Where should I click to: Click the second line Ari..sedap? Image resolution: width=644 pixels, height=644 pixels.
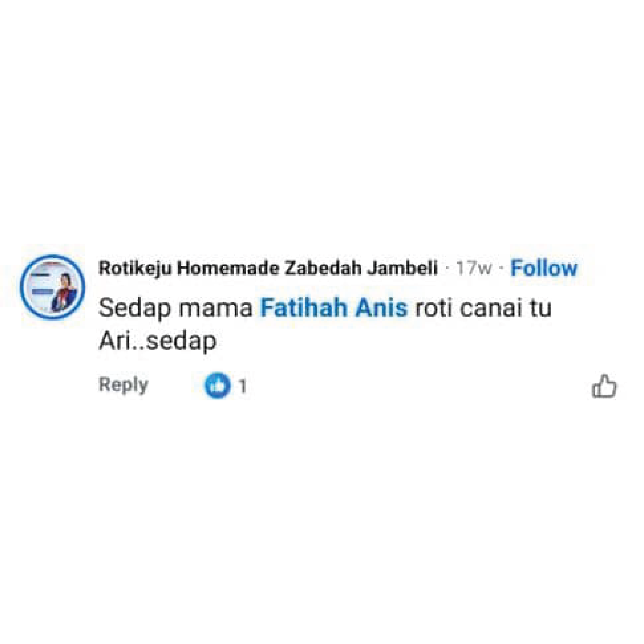click(158, 341)
